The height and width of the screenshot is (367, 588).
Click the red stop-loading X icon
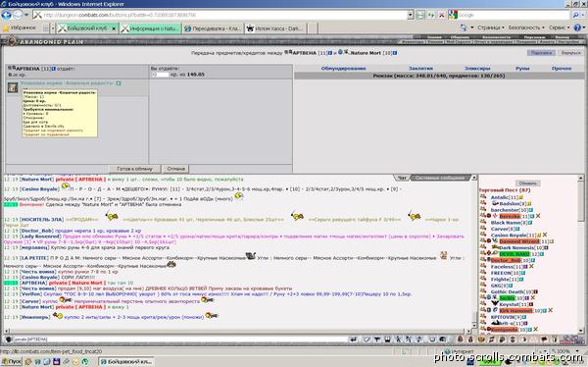click(x=442, y=15)
